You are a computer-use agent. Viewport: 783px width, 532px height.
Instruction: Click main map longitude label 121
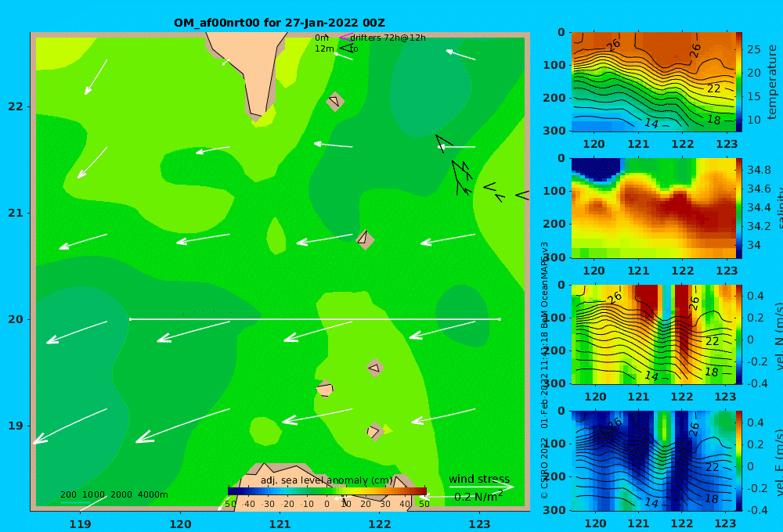[280, 524]
